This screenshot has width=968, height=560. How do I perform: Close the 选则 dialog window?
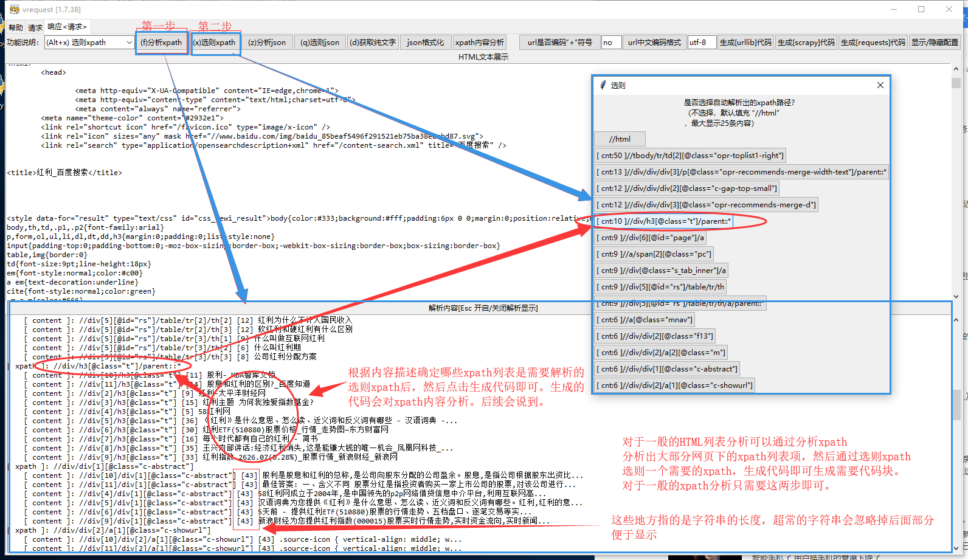(x=880, y=85)
